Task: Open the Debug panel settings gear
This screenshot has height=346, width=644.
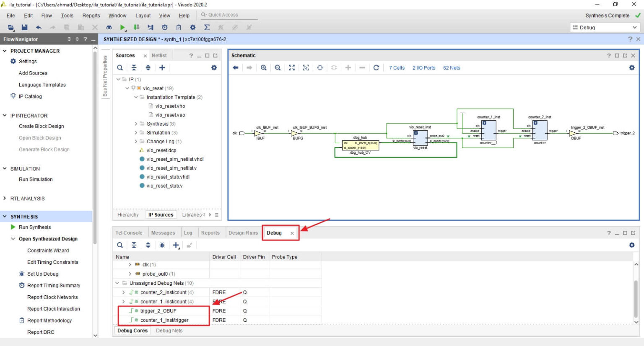Action: click(631, 245)
